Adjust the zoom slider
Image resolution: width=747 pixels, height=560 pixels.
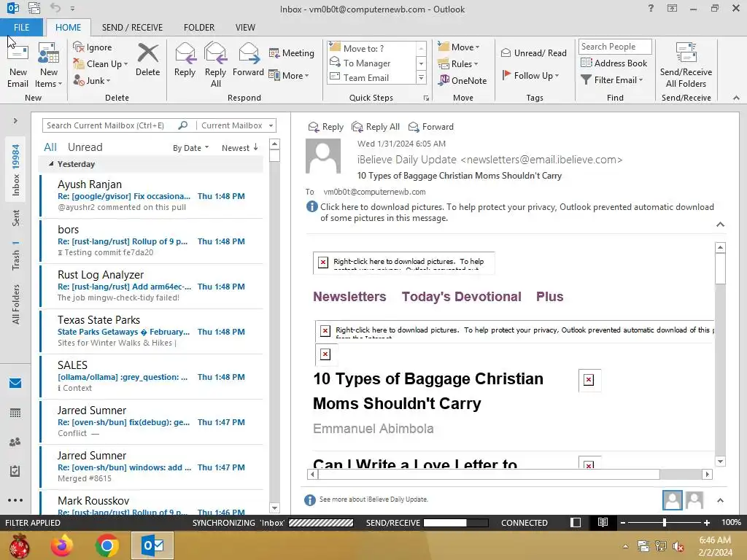point(664,522)
